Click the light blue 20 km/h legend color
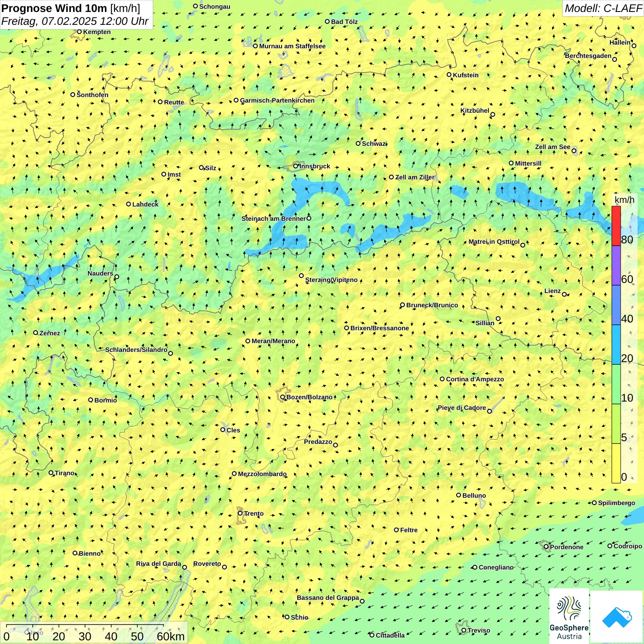 tap(616, 345)
